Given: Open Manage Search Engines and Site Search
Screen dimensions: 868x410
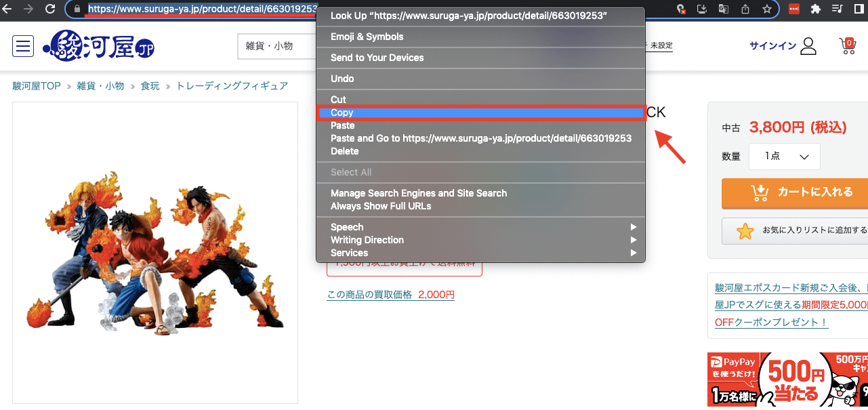Looking at the screenshot, I should coord(480,193).
